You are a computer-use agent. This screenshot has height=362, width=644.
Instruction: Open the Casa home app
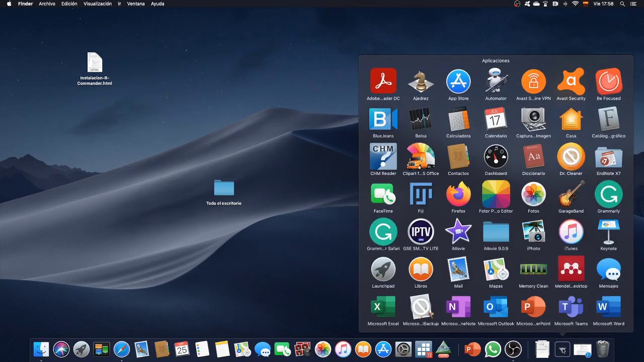click(571, 119)
